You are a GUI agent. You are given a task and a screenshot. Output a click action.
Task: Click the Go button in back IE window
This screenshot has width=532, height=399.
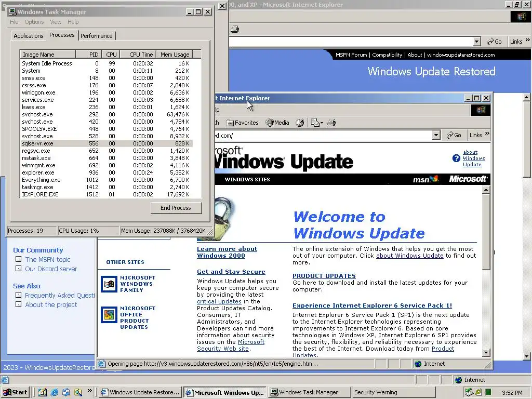pyautogui.click(x=495, y=42)
